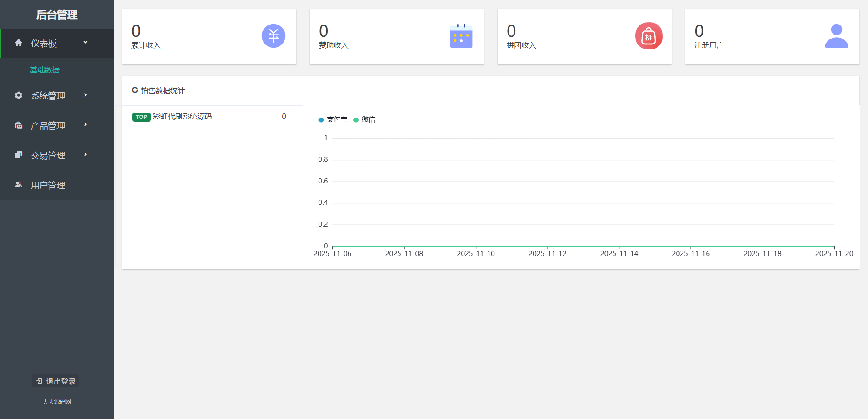Toggle the 支付宝 series in chart legend

click(x=332, y=119)
